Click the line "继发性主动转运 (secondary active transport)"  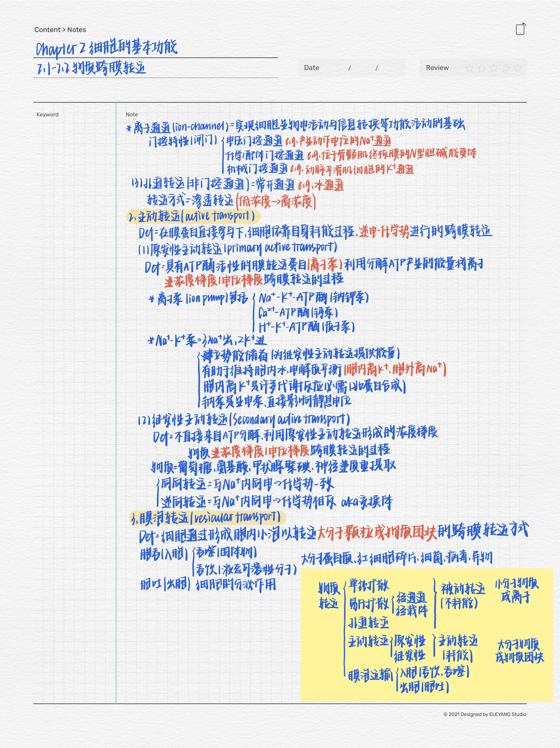click(x=244, y=420)
